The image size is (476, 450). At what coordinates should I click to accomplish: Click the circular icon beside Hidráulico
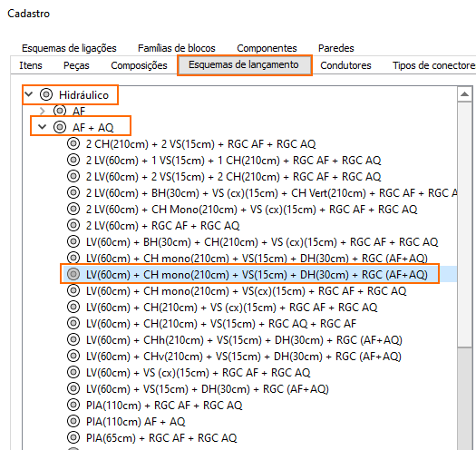pyautogui.click(x=46, y=94)
